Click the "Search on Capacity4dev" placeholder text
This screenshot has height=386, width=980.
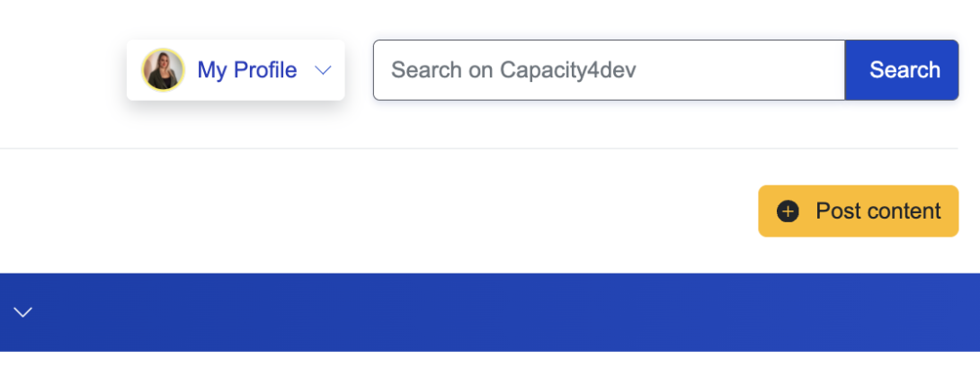point(513,70)
